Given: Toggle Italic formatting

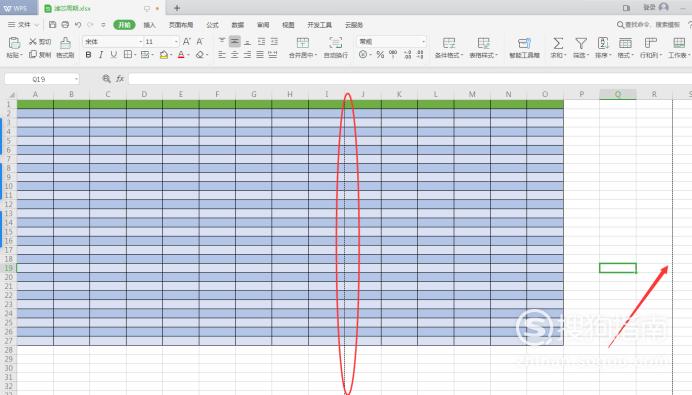Looking at the screenshot, I should (101, 55).
